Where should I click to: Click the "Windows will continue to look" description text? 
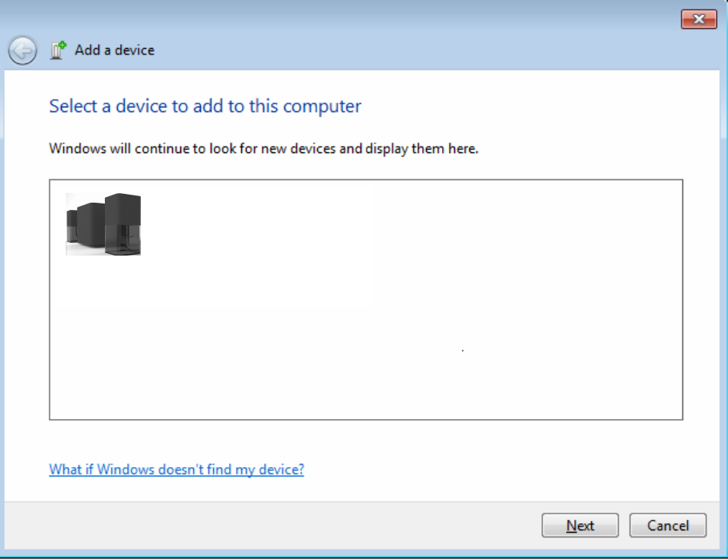point(263,148)
